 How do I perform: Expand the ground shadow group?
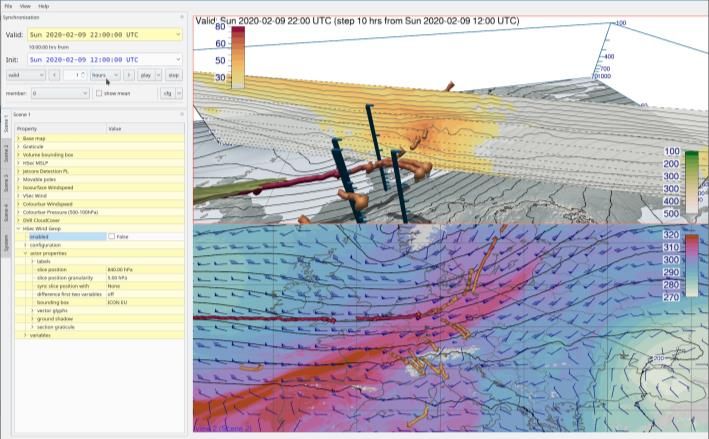click(x=32, y=319)
